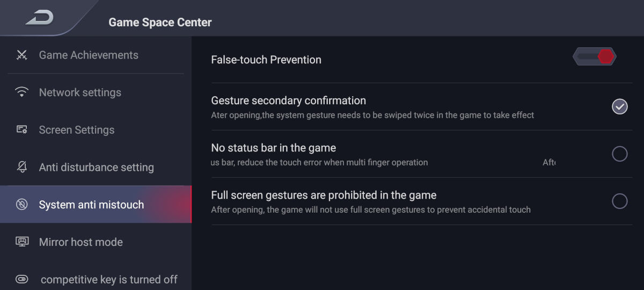Click the Network settings Wi-Fi icon
Viewport: 644px width, 290px height.
(x=21, y=92)
